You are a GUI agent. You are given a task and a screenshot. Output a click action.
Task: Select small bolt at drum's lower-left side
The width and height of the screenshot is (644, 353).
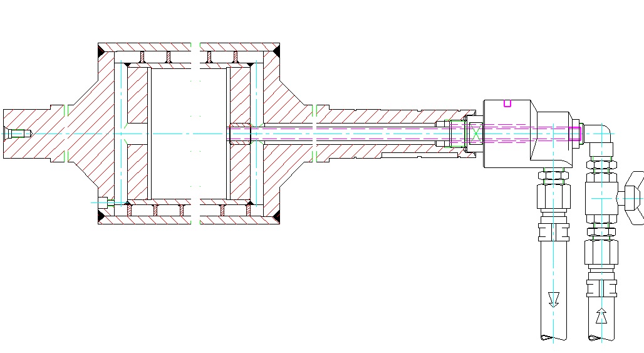click(104, 202)
